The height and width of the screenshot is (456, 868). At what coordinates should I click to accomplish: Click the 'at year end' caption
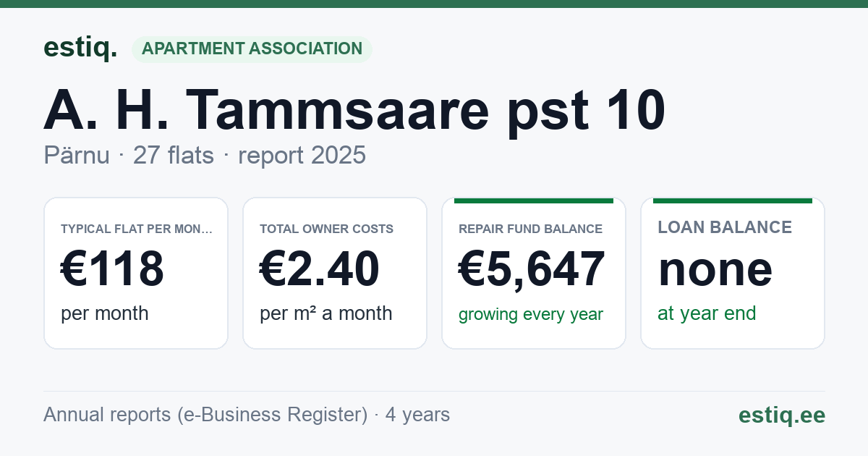click(707, 313)
